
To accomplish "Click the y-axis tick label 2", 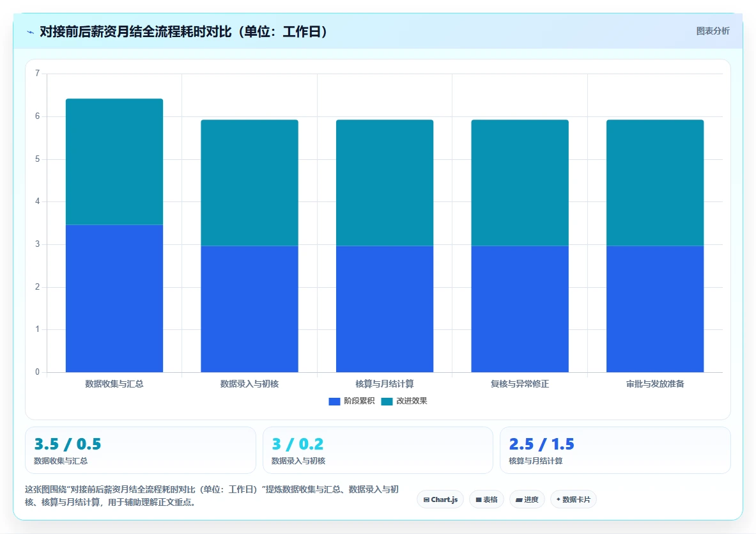I will (37, 287).
